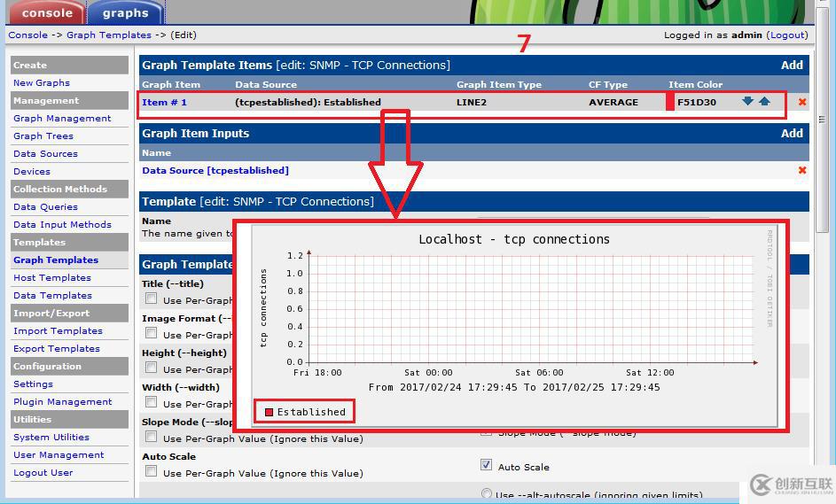Open User Management menu item
The height and width of the screenshot is (504, 836).
pyautogui.click(x=59, y=455)
